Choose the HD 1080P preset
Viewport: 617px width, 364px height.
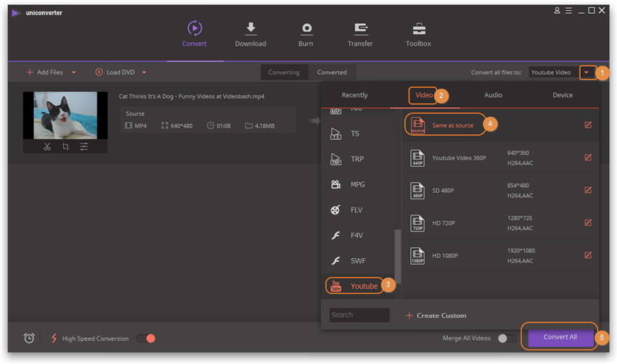[499, 255]
